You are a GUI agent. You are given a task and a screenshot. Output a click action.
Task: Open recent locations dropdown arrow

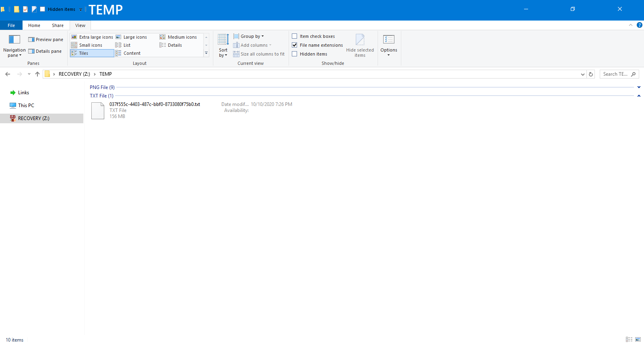click(29, 74)
